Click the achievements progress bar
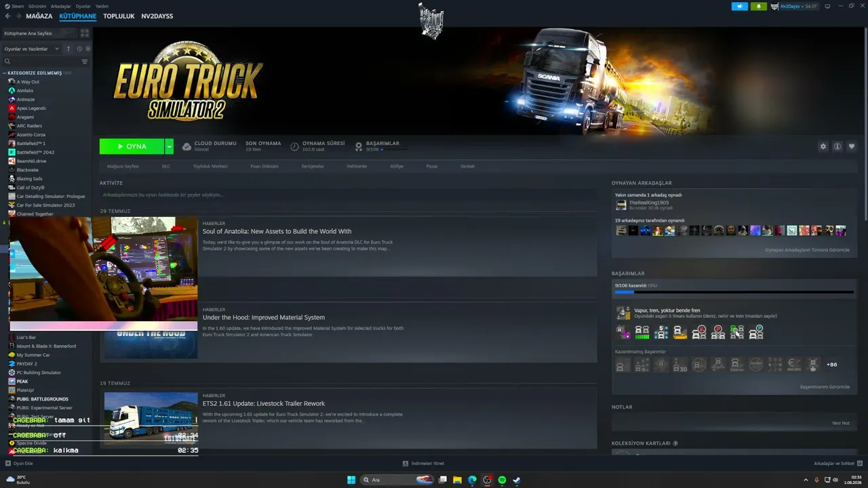The image size is (868, 488). pyautogui.click(x=734, y=292)
